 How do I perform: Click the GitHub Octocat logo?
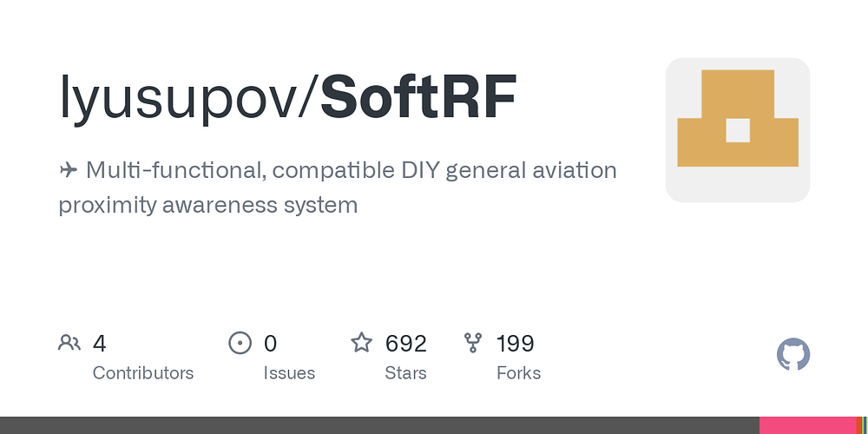point(792,354)
